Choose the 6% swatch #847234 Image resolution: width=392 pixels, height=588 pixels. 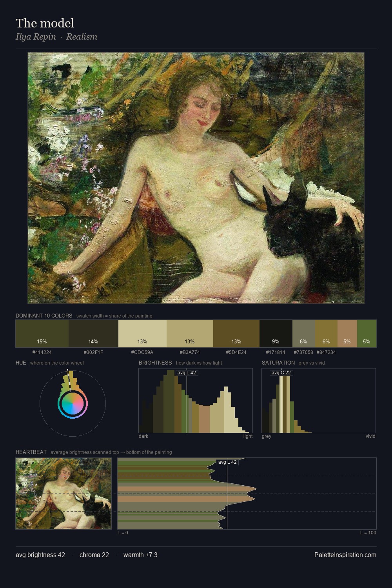326,334
